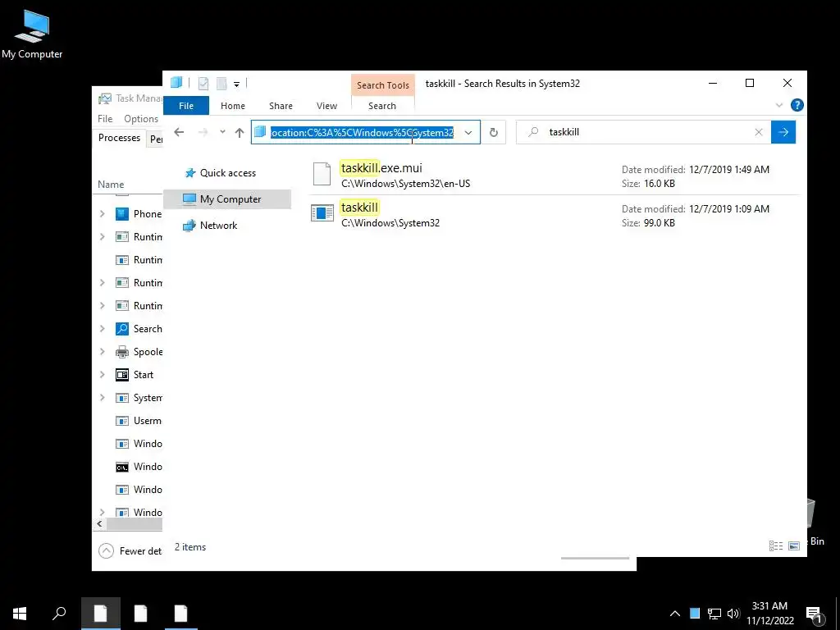Open Task Manager Options menu
This screenshot has width=840, height=630.
(141, 119)
